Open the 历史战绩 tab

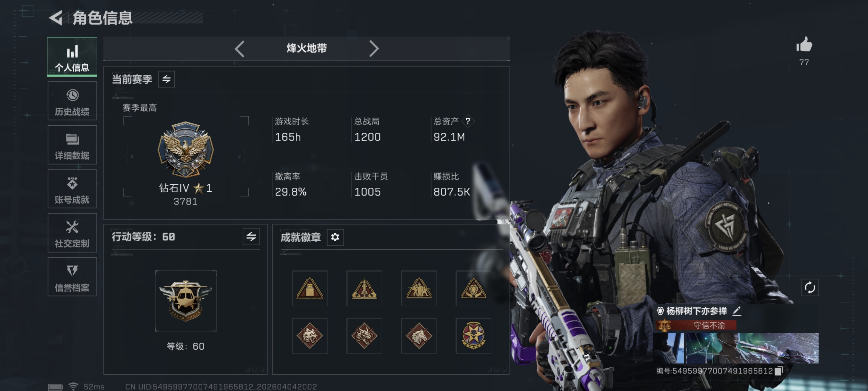(72, 101)
